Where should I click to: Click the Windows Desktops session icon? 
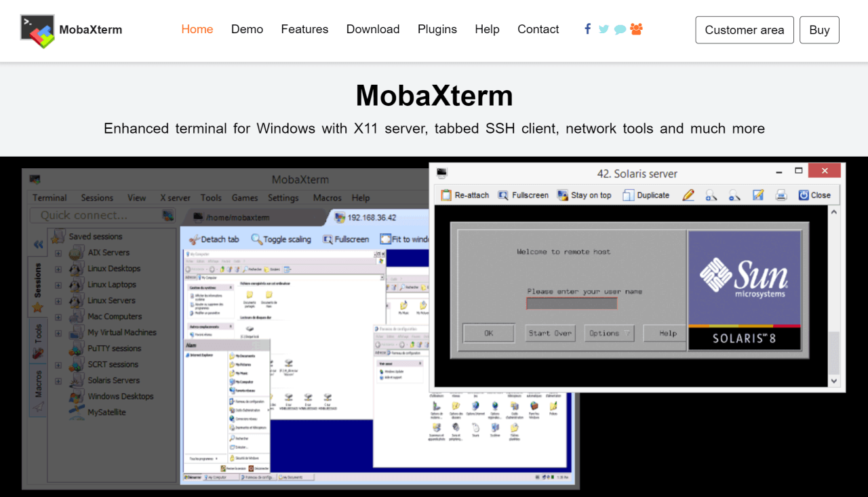pyautogui.click(x=77, y=396)
